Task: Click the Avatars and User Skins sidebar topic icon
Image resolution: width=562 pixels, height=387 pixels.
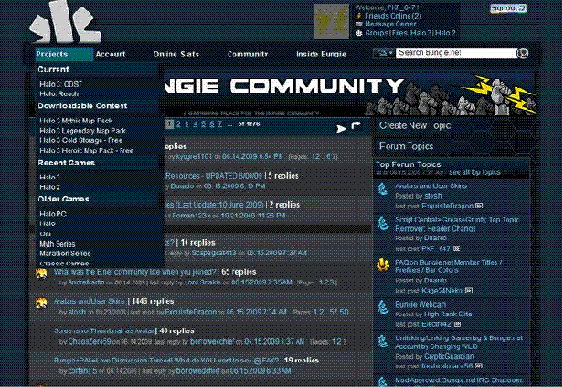Action: (x=383, y=189)
